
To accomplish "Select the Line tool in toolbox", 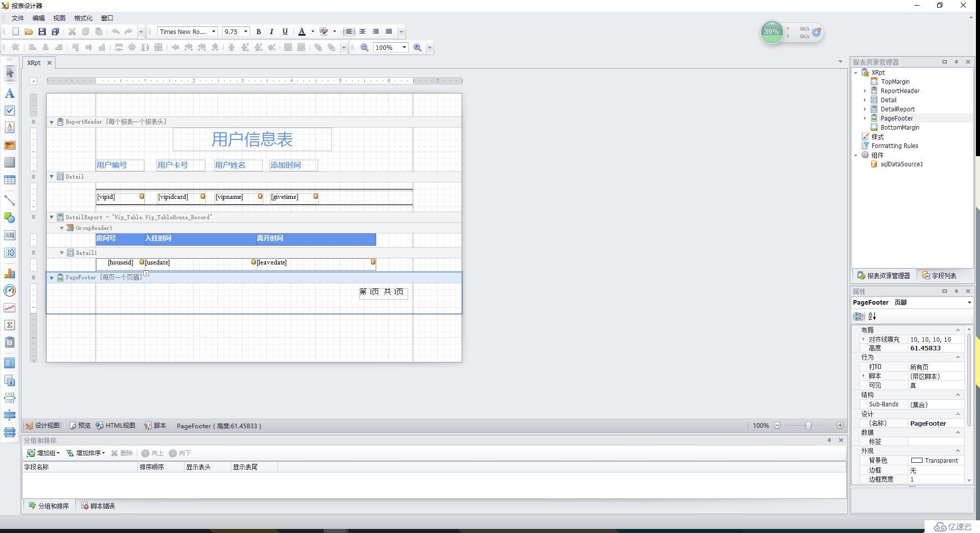I will [10, 200].
